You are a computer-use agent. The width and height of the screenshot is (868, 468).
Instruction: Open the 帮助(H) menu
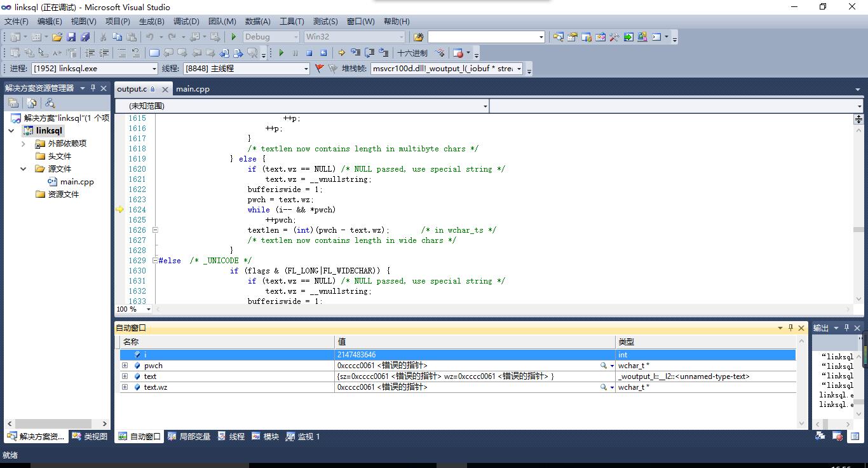pyautogui.click(x=397, y=22)
